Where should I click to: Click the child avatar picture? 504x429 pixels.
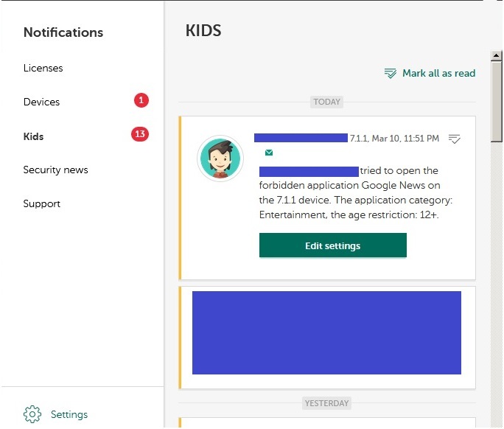coord(220,159)
